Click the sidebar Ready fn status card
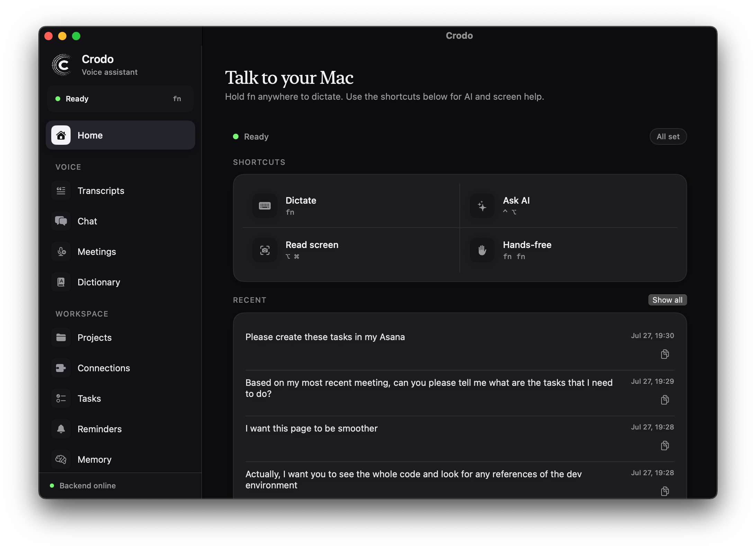 point(120,99)
